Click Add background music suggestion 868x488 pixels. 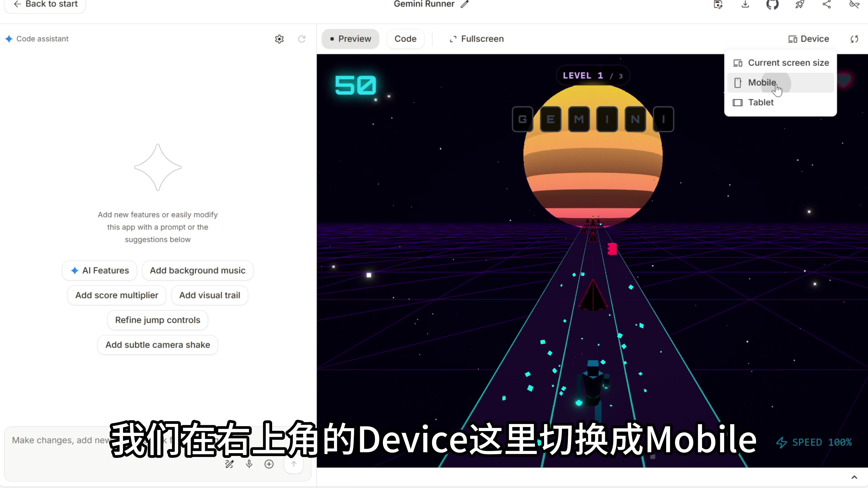tap(198, 270)
